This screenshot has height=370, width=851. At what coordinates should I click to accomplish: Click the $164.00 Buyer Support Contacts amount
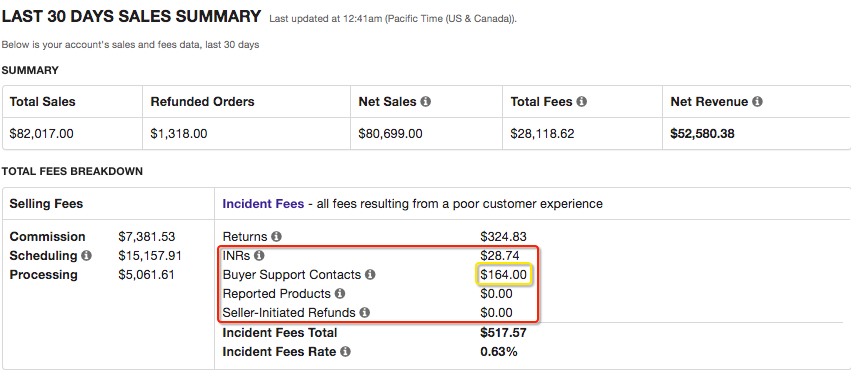tap(504, 275)
